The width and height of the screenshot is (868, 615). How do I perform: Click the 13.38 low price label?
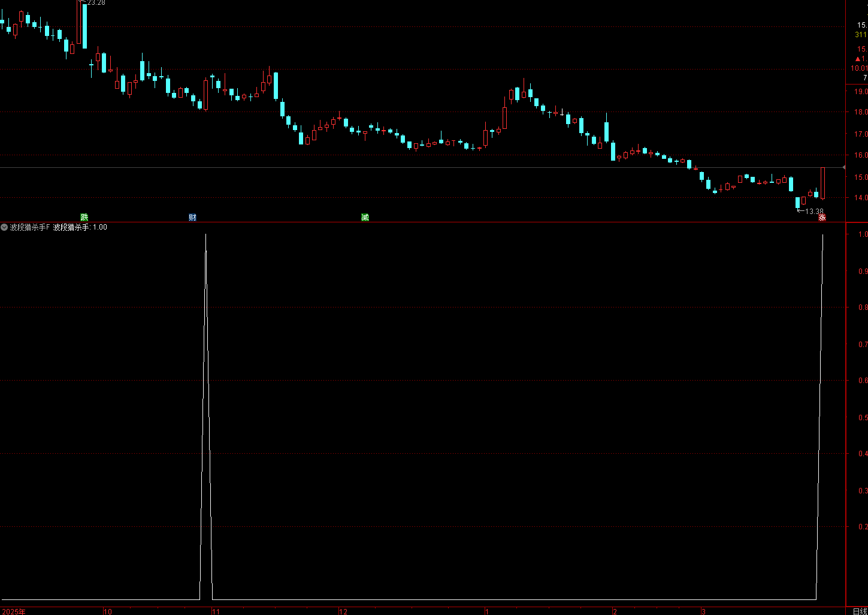[x=814, y=211]
